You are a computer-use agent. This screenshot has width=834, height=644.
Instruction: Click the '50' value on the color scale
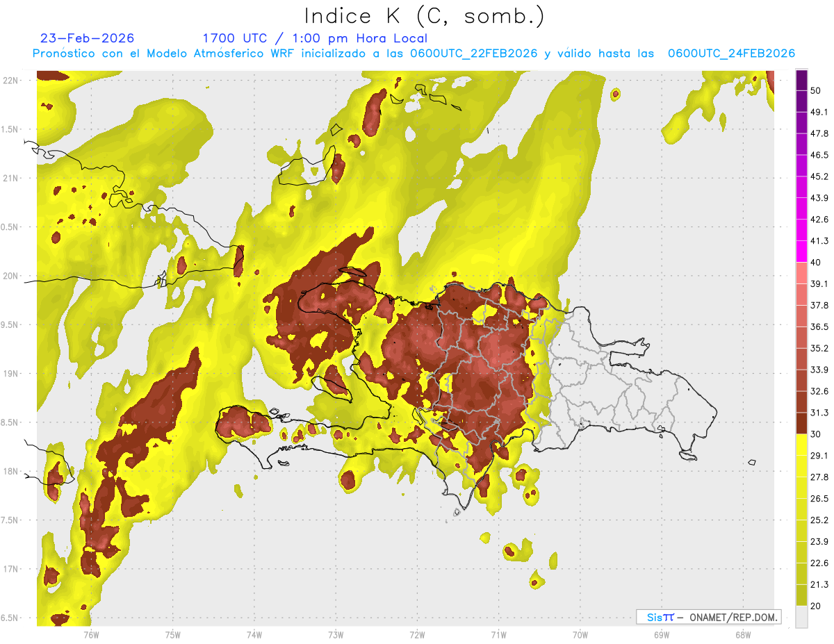click(x=816, y=91)
